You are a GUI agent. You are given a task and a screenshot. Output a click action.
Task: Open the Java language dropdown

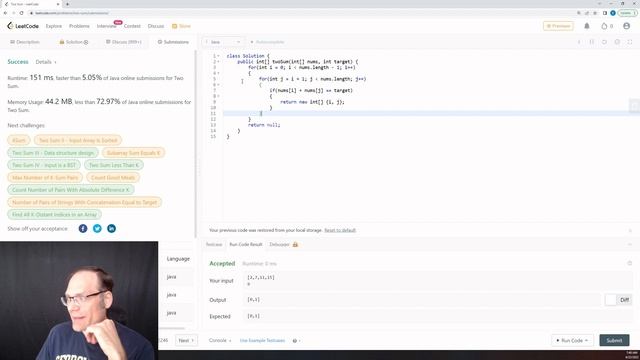click(x=223, y=42)
